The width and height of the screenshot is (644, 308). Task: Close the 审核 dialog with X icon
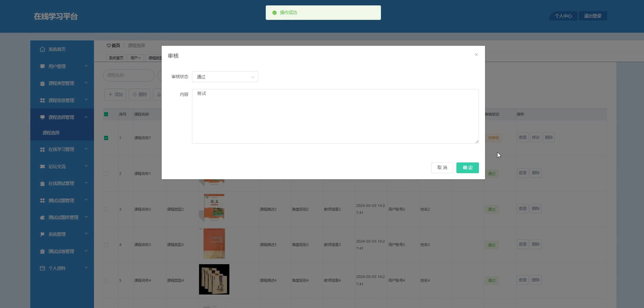(x=476, y=55)
